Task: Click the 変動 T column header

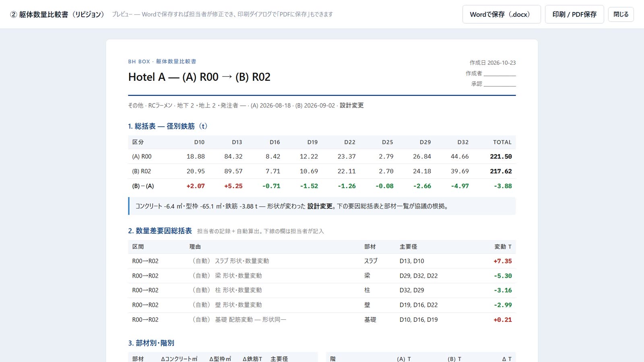Action: click(x=503, y=247)
